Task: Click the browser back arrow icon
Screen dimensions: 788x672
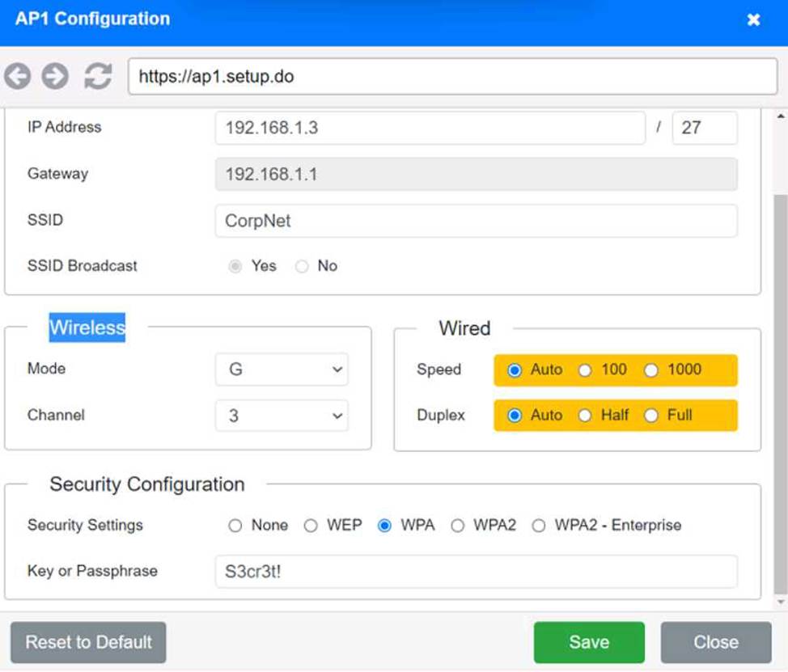Action: point(18,77)
